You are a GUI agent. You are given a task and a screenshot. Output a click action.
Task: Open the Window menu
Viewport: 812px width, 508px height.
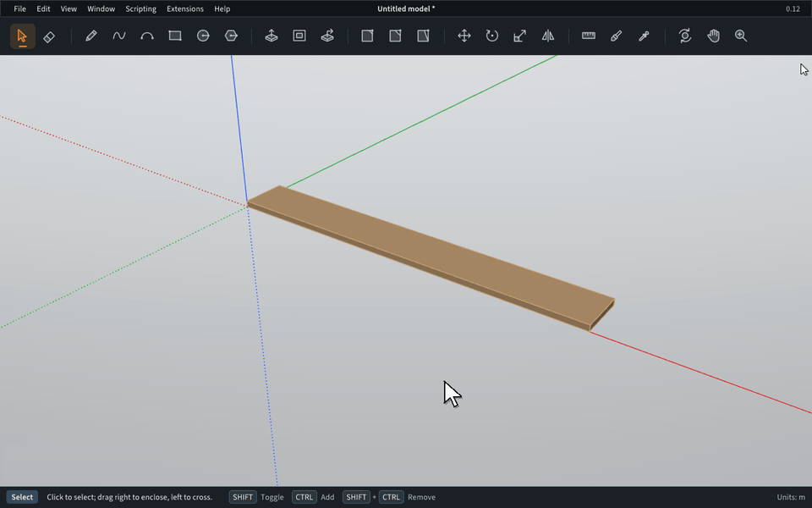(x=101, y=8)
